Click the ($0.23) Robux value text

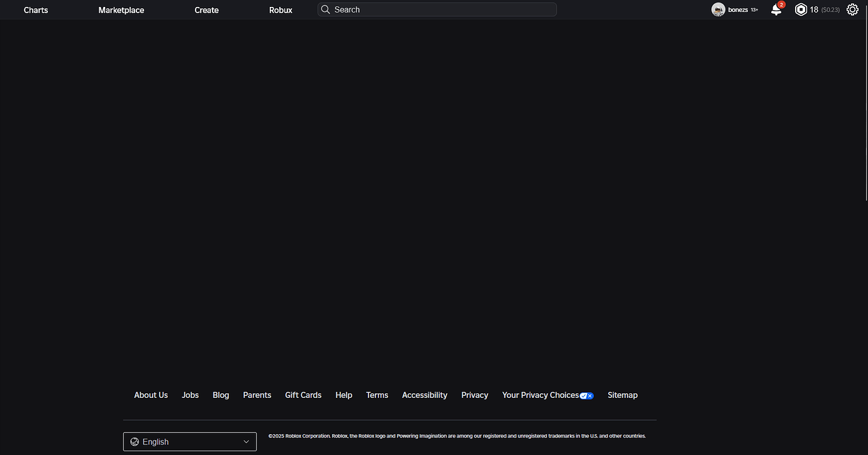point(830,10)
